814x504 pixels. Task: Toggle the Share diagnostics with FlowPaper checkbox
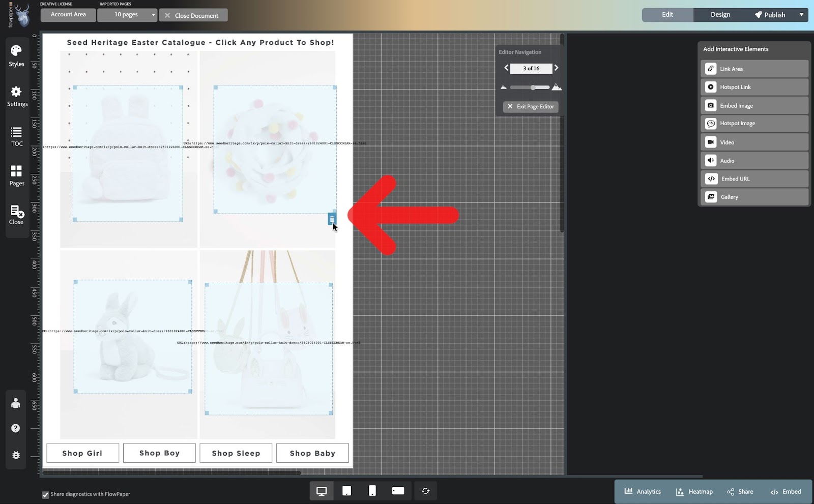pyautogui.click(x=46, y=494)
